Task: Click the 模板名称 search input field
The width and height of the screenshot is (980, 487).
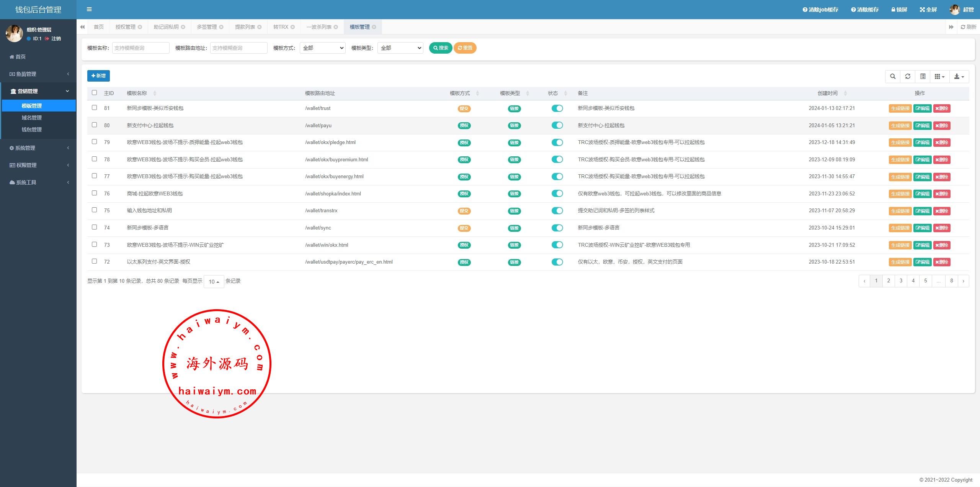Action: tap(140, 48)
